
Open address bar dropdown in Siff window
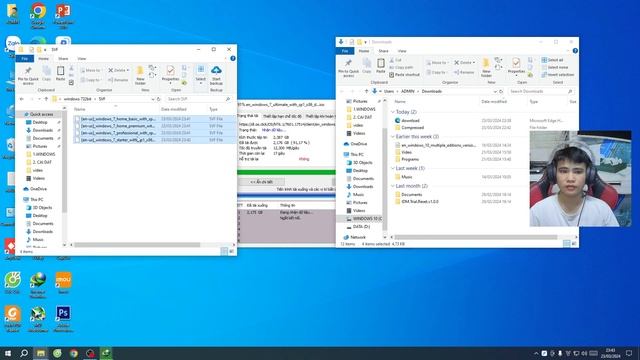[x=153, y=99]
